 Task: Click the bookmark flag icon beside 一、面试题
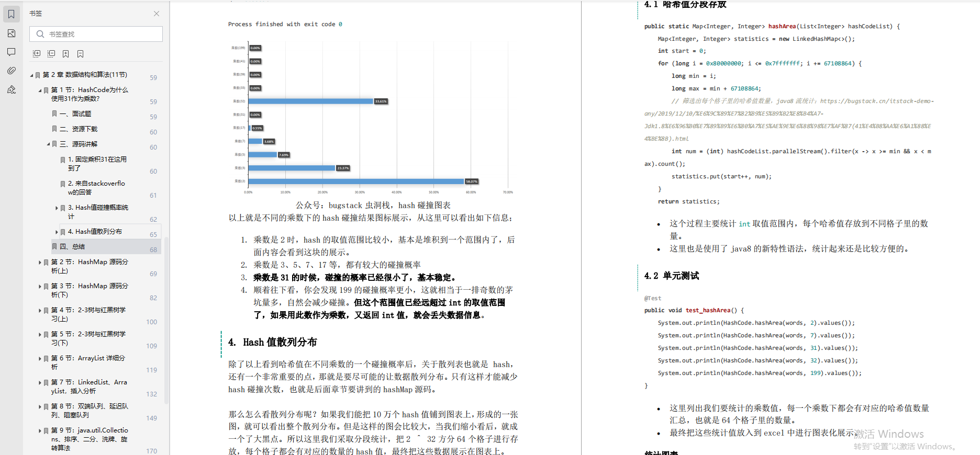click(x=54, y=114)
